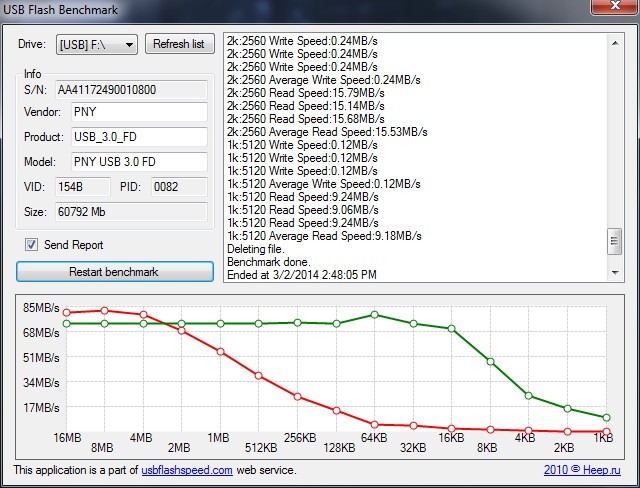Viewport: 640px width, 488px height.
Task: Click green read-speed point at 64KB
Action: 375,315
